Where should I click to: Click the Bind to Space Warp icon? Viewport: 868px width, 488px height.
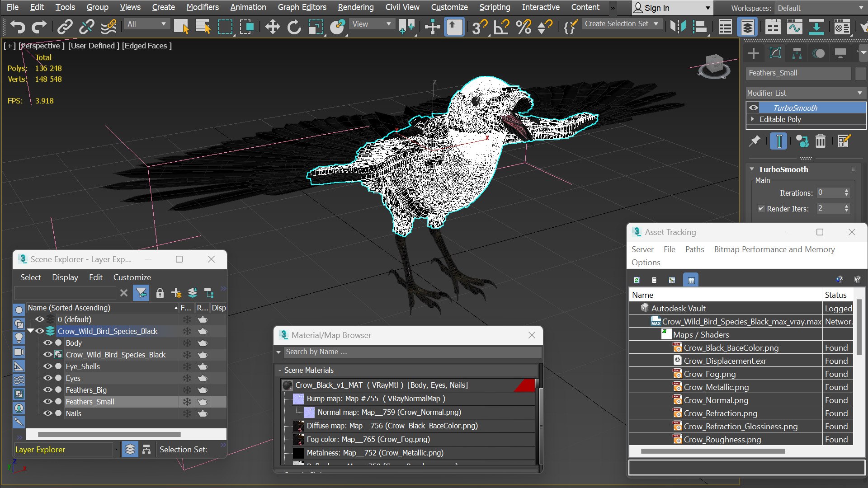(x=108, y=27)
